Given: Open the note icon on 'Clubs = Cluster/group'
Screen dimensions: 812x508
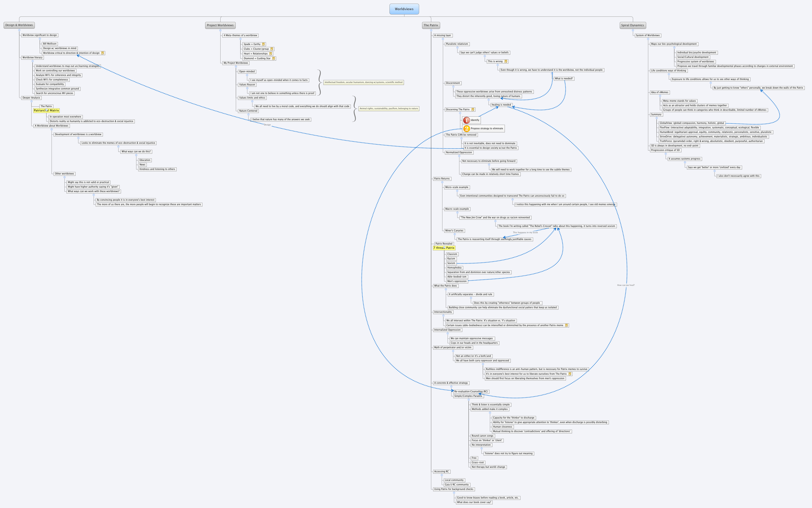Looking at the screenshot, I should click(272, 49).
